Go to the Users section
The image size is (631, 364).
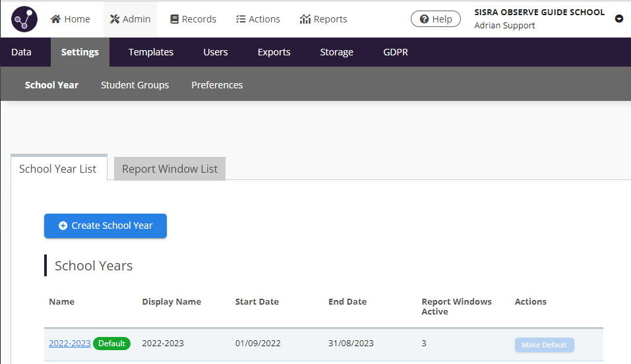coord(216,52)
